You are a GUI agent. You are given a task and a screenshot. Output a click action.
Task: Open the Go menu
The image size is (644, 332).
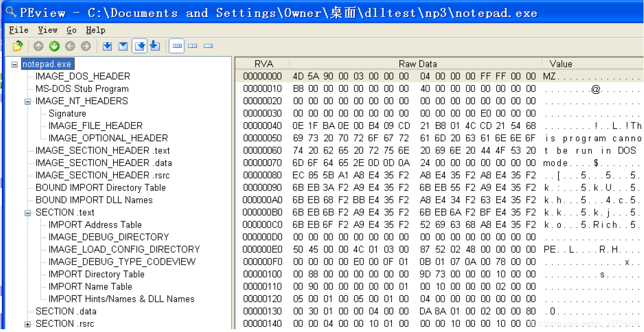(71, 30)
